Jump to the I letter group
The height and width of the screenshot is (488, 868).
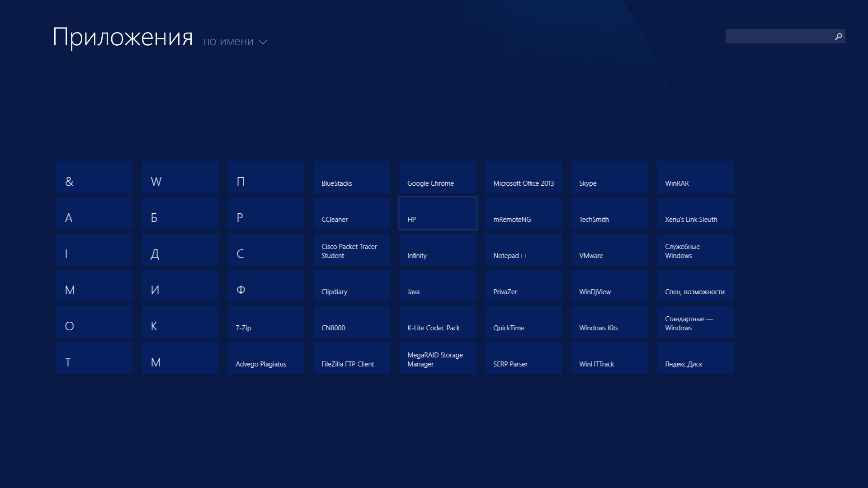94,249
